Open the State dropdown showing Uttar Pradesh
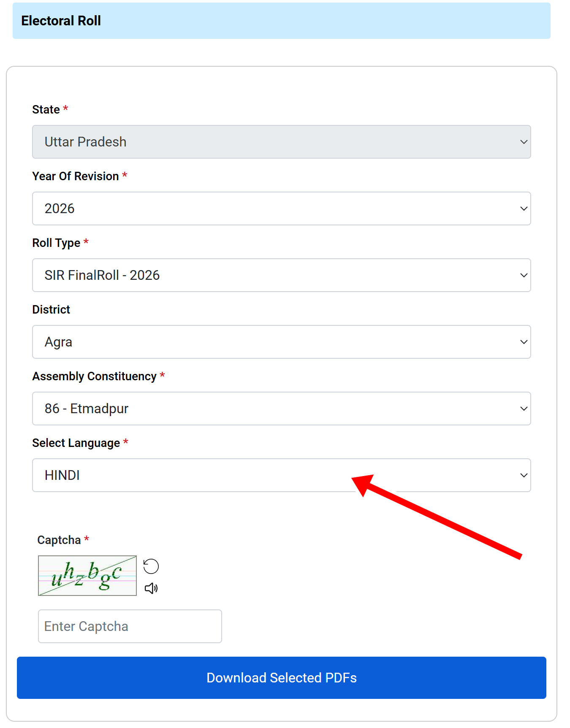Screen dimensions: 570x728 (x=282, y=142)
